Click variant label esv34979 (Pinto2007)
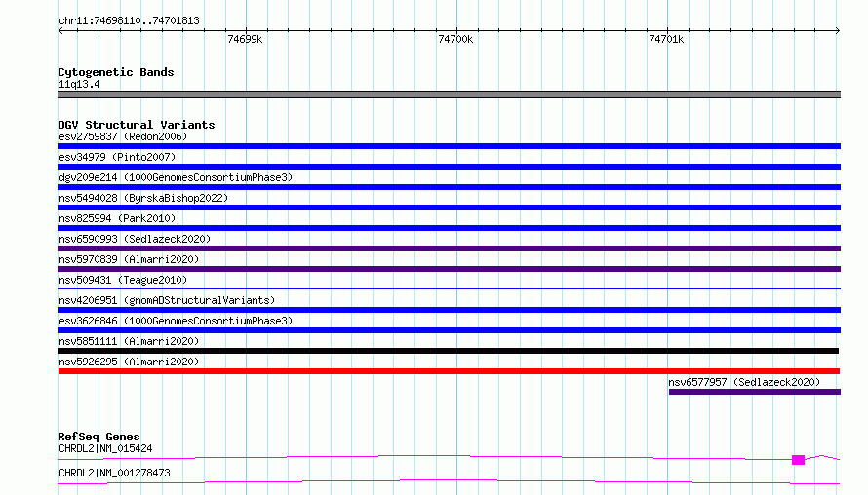 [117, 157]
